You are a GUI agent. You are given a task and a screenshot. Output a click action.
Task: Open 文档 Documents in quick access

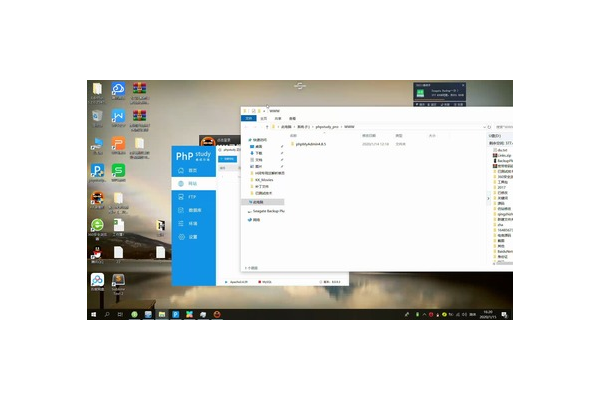click(256, 160)
